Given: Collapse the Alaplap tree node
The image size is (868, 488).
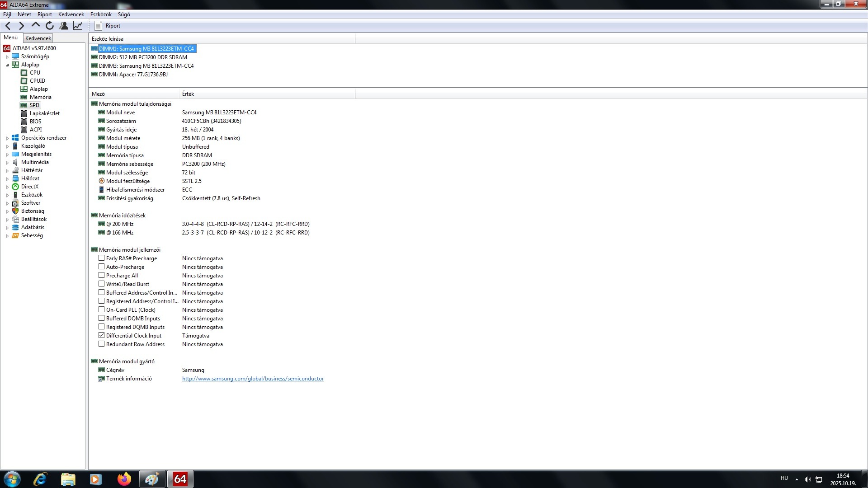Looking at the screenshot, I should (x=7, y=65).
